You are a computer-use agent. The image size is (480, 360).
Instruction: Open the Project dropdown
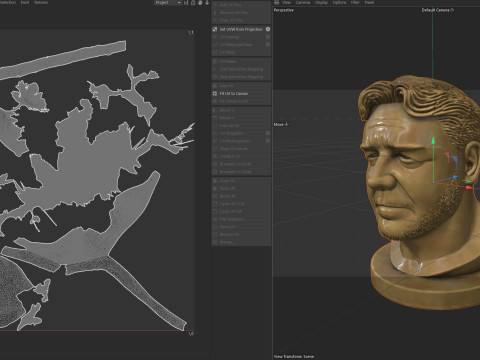pos(168,2)
